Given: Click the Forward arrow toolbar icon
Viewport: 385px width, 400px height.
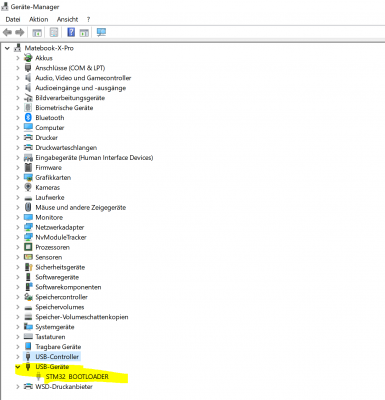Looking at the screenshot, I should coord(20,32).
